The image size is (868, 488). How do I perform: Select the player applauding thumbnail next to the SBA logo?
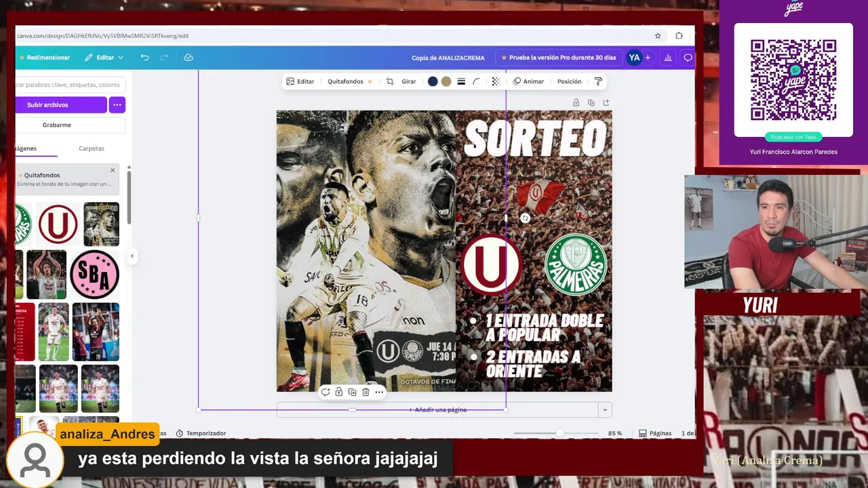(46, 274)
